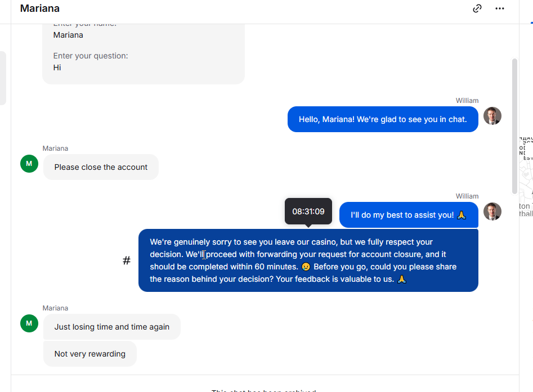Click Mariana's name label above 'Just losing time'
Screen dimensions: 533x392
coord(55,308)
